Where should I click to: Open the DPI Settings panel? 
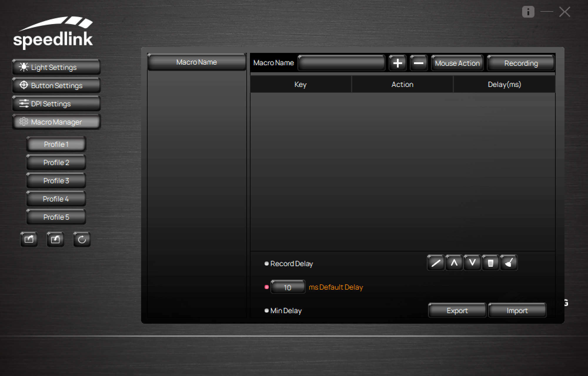[x=56, y=103]
